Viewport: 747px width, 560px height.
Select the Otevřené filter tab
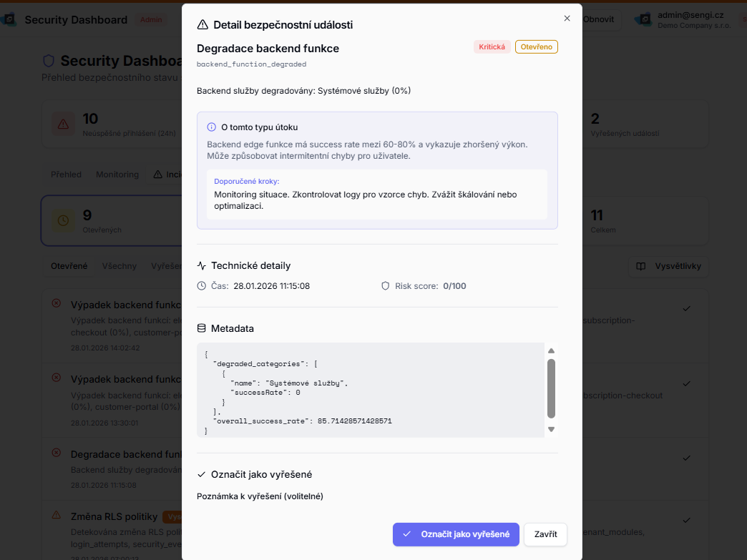pyautogui.click(x=69, y=266)
